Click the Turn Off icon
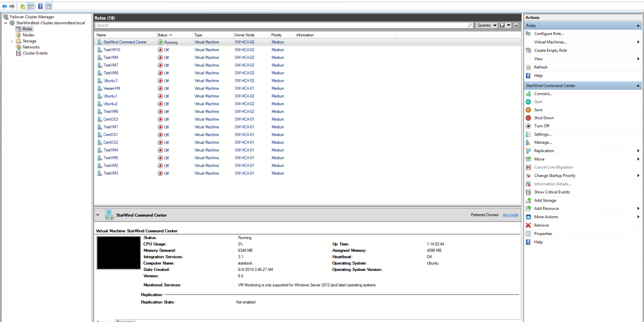644x322 pixels. 528,126
